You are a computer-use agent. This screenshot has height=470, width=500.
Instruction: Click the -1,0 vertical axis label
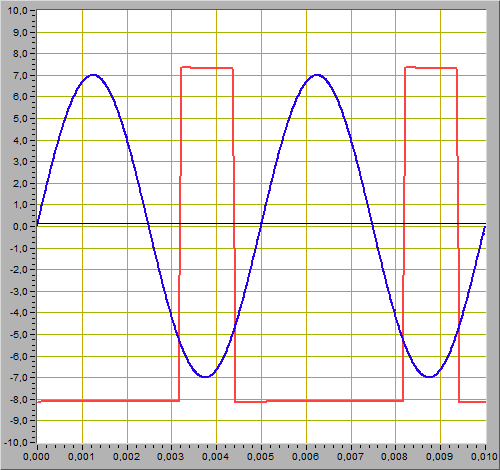(x=18, y=248)
